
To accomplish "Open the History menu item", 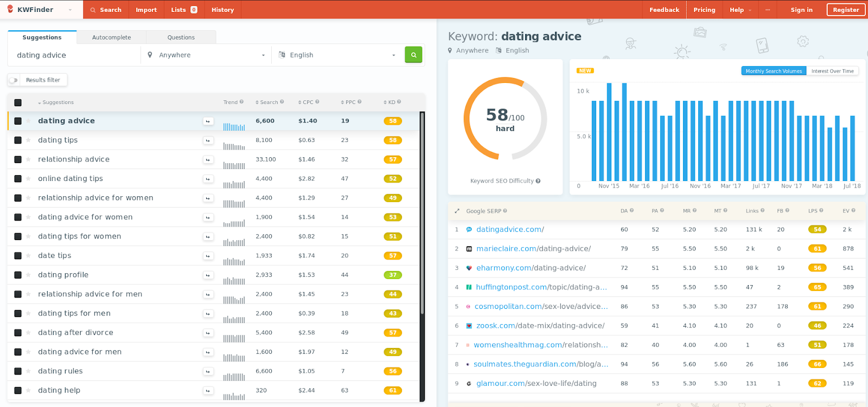I will [x=222, y=10].
